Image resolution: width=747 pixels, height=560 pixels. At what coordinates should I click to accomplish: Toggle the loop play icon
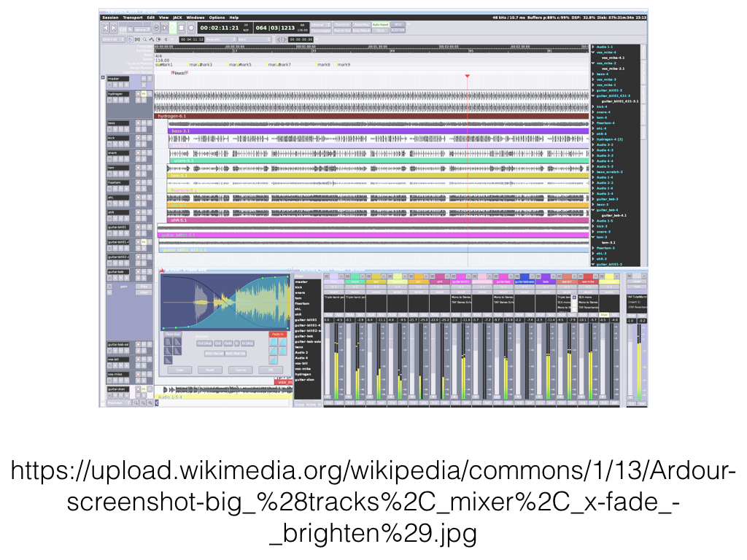coord(156,28)
